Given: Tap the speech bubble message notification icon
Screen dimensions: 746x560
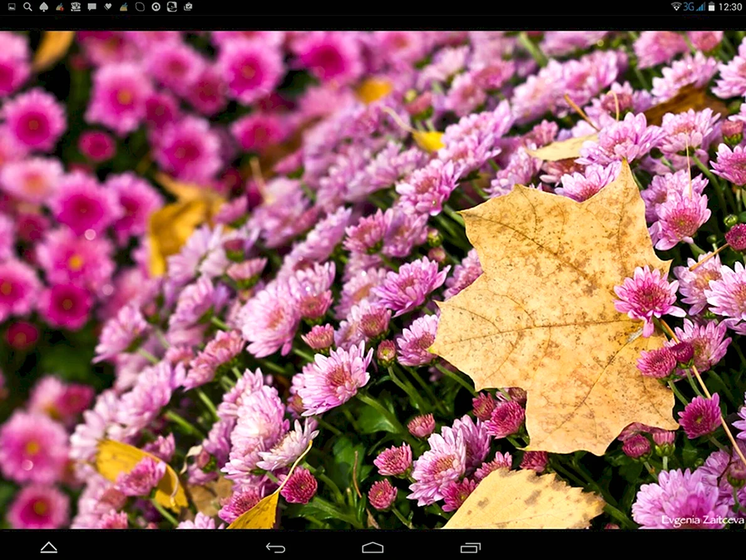Looking at the screenshot, I should coord(92,7).
